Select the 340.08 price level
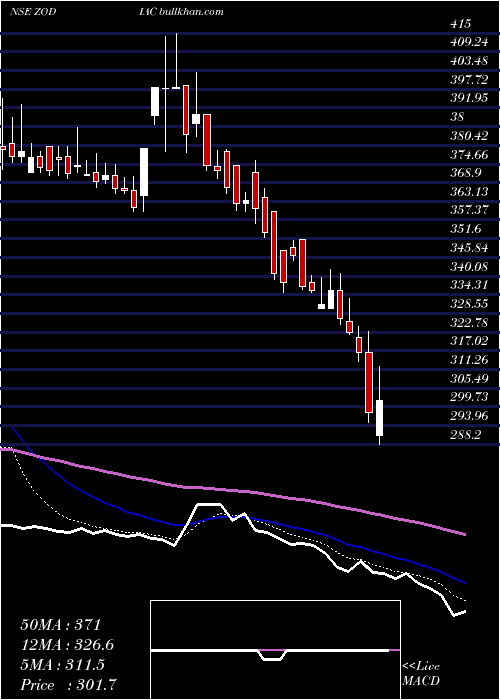Screen dimensions: 500x700 [x=468, y=267]
